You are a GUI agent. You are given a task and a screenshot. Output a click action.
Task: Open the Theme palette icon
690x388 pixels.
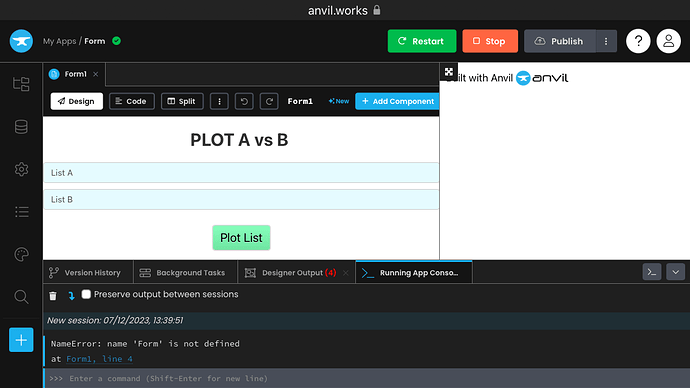pos(21,254)
